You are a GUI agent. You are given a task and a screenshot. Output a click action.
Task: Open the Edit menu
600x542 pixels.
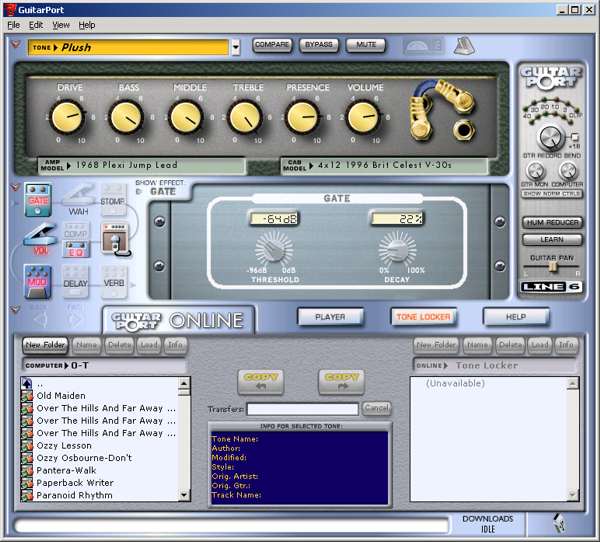pos(36,25)
